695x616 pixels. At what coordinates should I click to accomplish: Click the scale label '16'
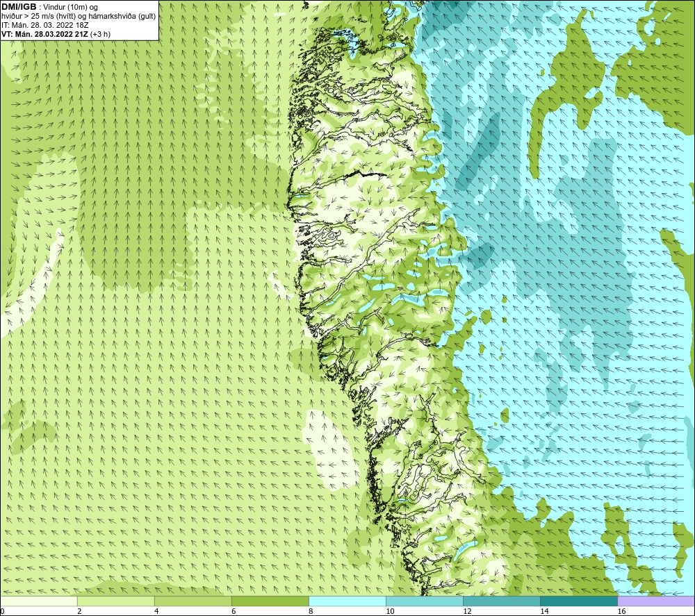621,612
